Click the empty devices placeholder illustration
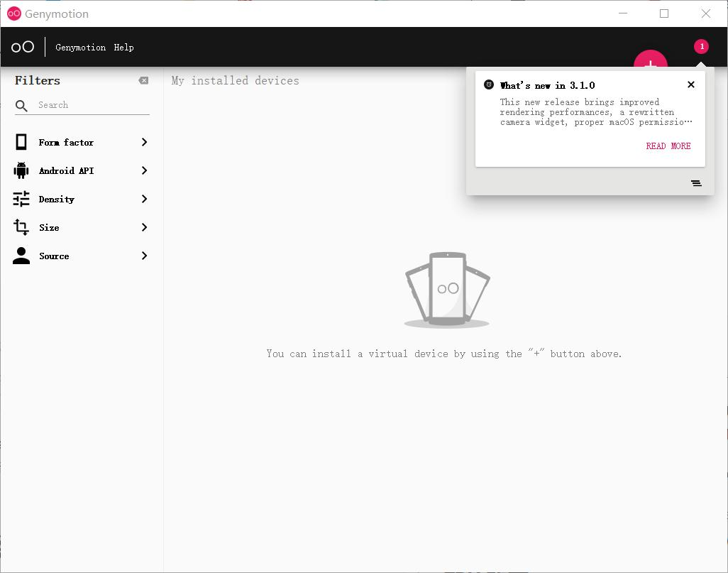Image resolution: width=728 pixels, height=573 pixels. coord(447,290)
